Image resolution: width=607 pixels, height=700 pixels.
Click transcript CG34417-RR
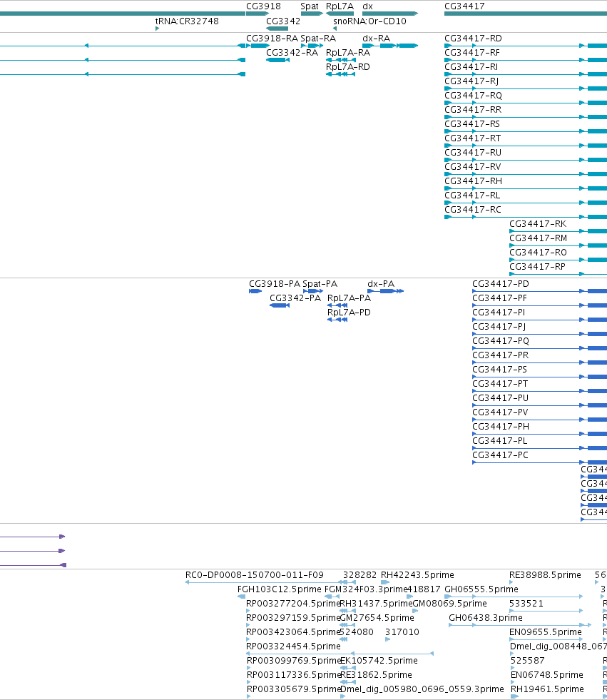(x=473, y=110)
